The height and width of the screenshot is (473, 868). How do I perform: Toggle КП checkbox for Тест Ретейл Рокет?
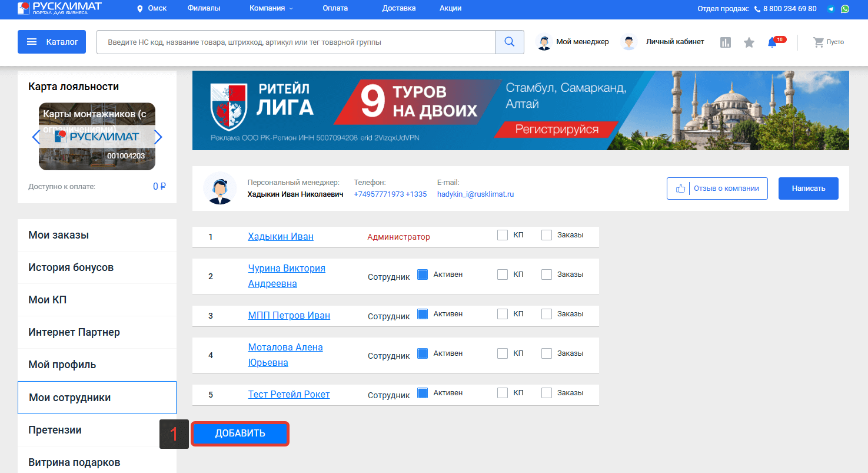[x=503, y=393]
